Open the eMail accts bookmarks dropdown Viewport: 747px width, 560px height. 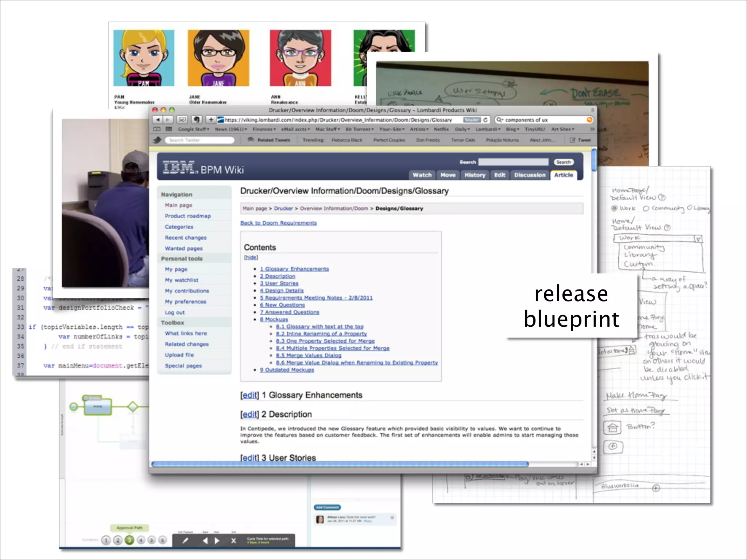pos(295,129)
